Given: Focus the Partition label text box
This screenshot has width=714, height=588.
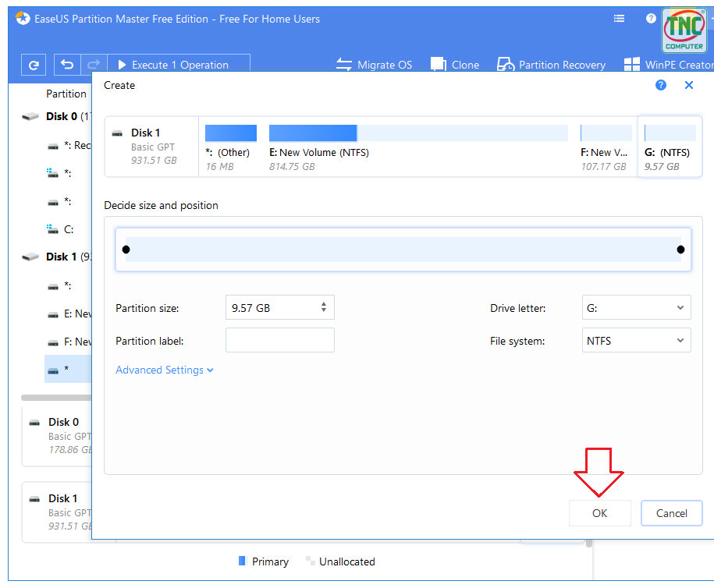Looking at the screenshot, I should click(280, 341).
